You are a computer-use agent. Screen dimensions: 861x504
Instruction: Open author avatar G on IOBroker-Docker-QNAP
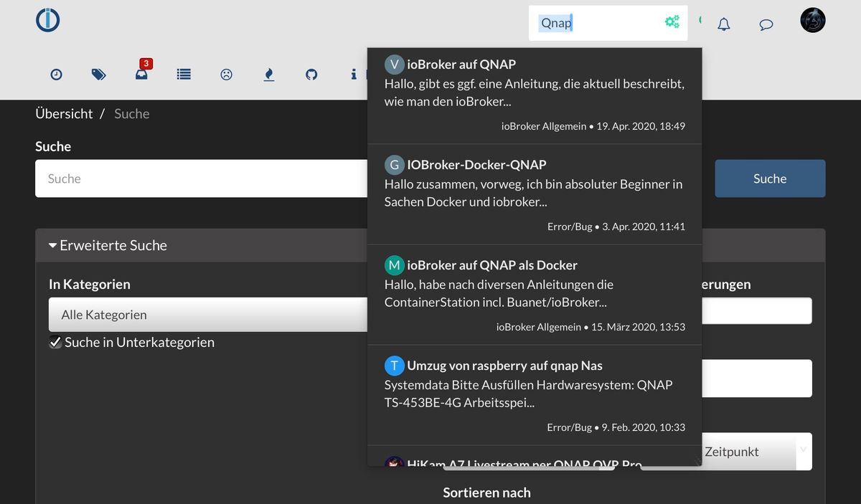click(395, 165)
